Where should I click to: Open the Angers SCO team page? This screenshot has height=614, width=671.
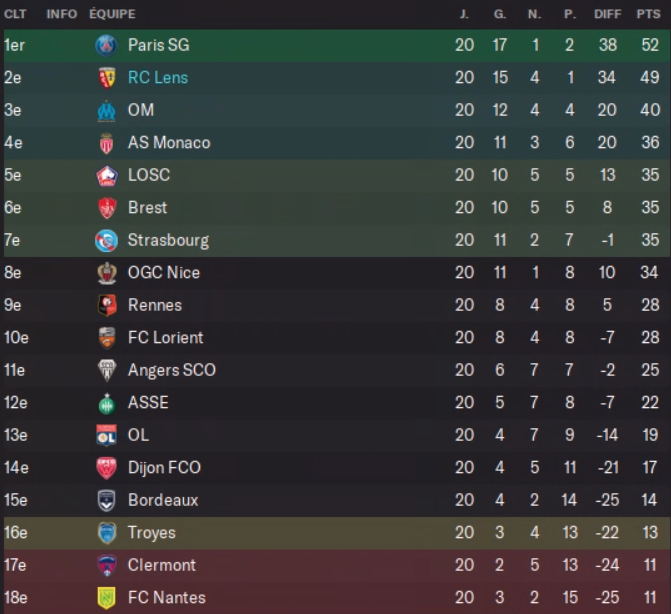click(171, 370)
